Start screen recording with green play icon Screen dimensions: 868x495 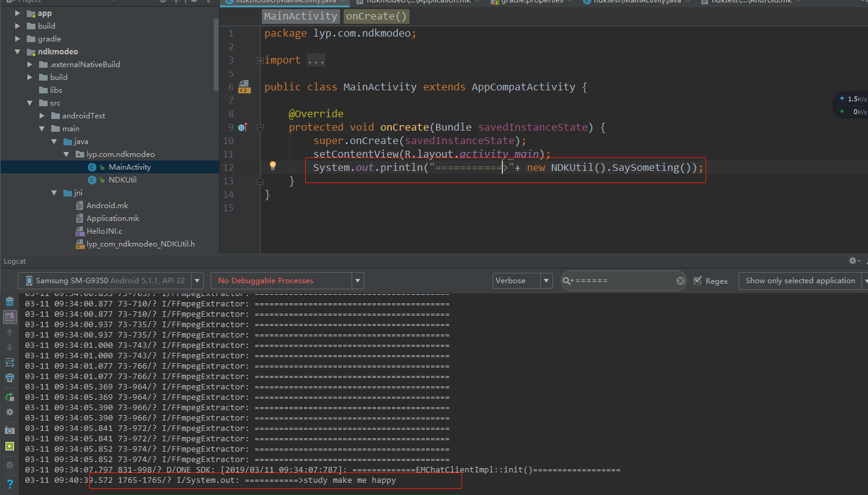10,446
